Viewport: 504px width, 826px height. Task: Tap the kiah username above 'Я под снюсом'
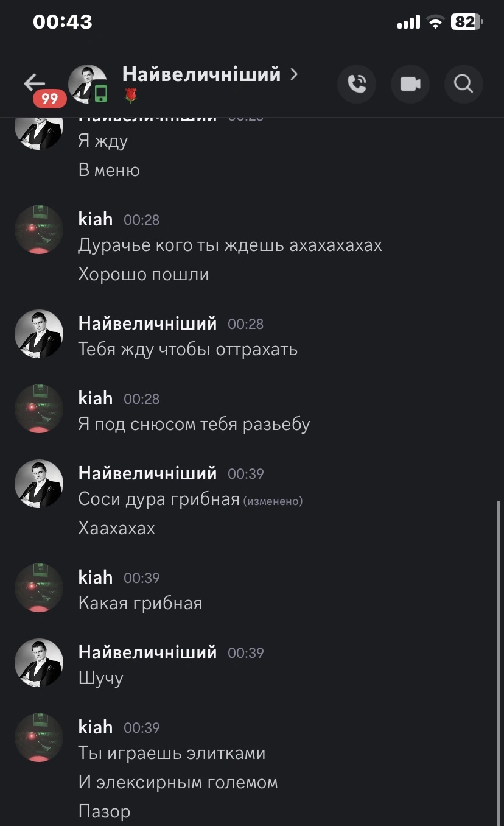(x=96, y=398)
